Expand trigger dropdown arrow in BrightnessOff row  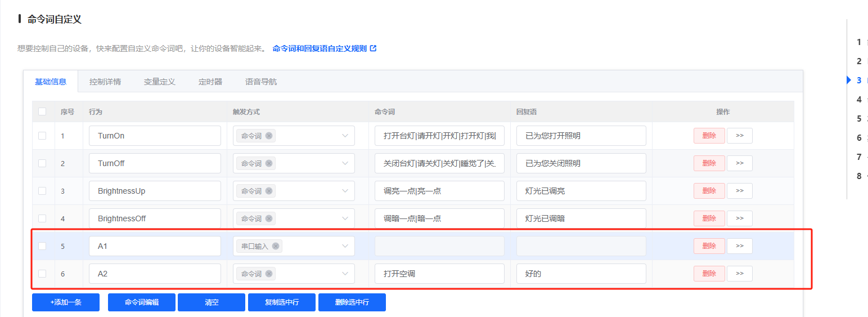[x=345, y=218]
